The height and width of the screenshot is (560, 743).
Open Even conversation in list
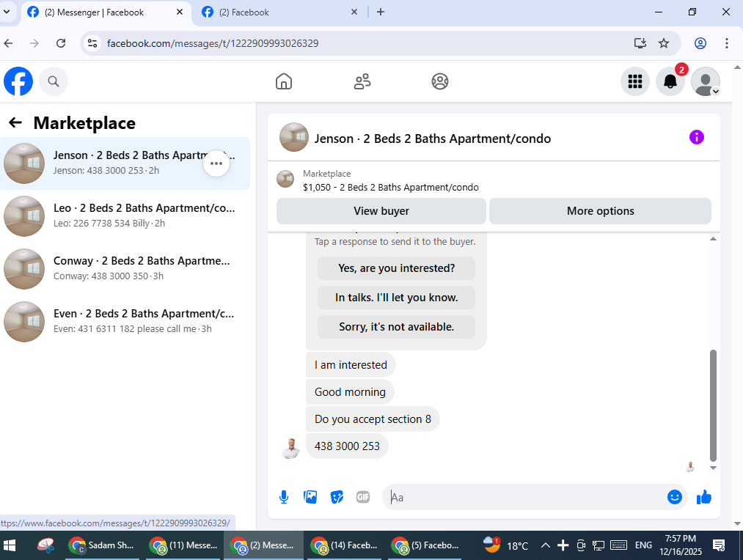tap(125, 322)
